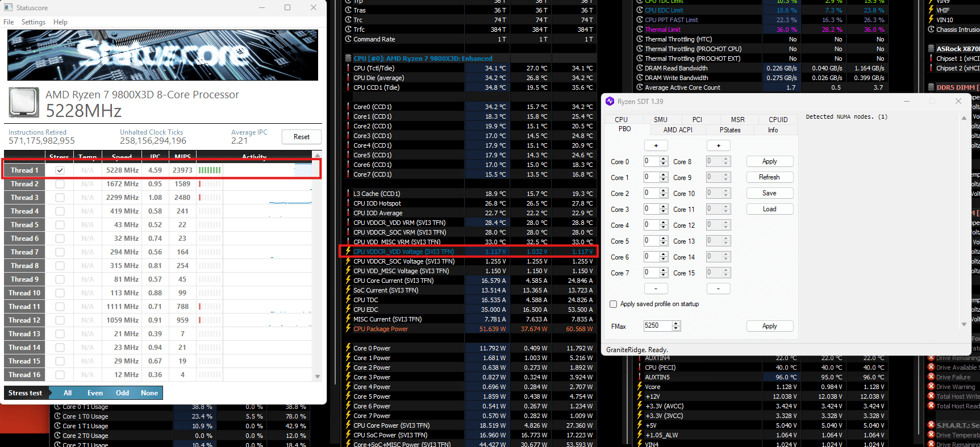Image resolution: width=980 pixels, height=447 pixels.
Task: Click lightning icon beside CPU TDC
Action: click(348, 300)
